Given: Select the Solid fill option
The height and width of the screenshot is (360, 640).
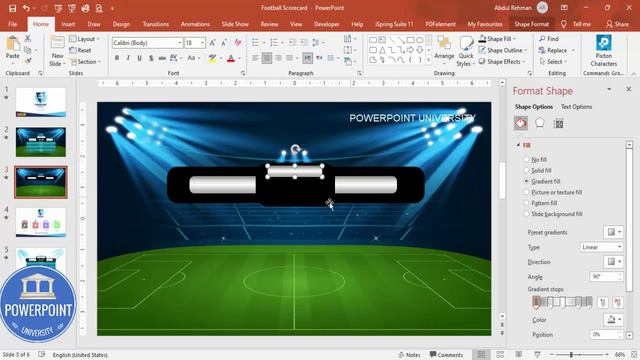Looking at the screenshot, I should tap(538, 170).
